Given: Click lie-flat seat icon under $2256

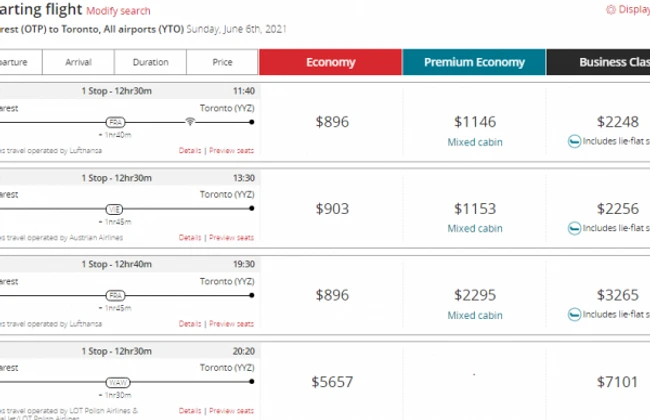Looking at the screenshot, I should pos(574,228).
